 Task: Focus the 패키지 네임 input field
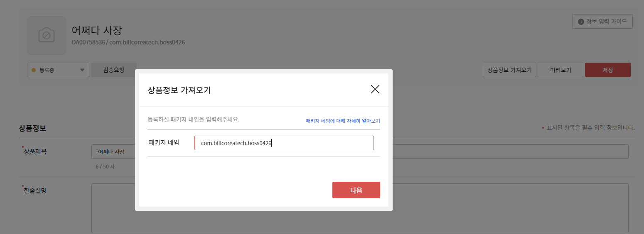[x=284, y=143]
